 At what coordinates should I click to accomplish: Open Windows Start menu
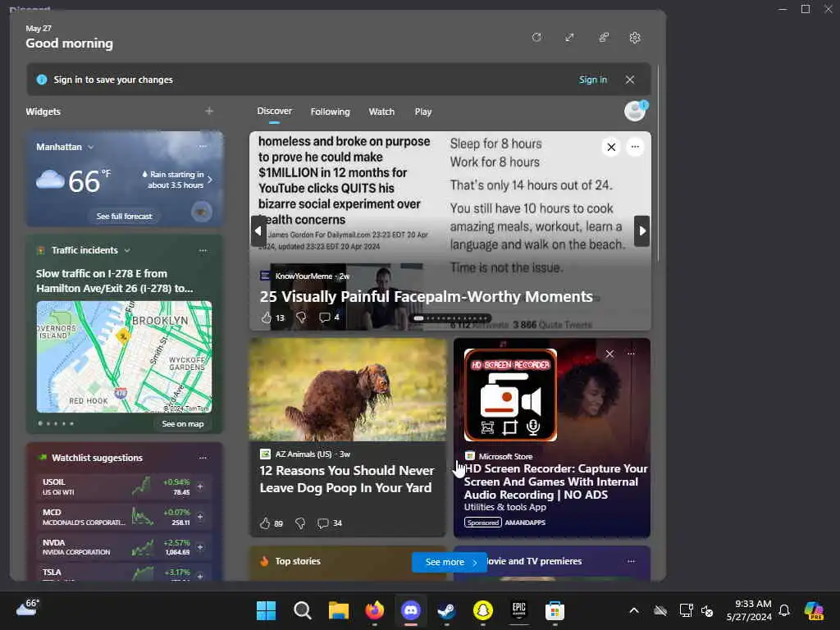[267, 610]
